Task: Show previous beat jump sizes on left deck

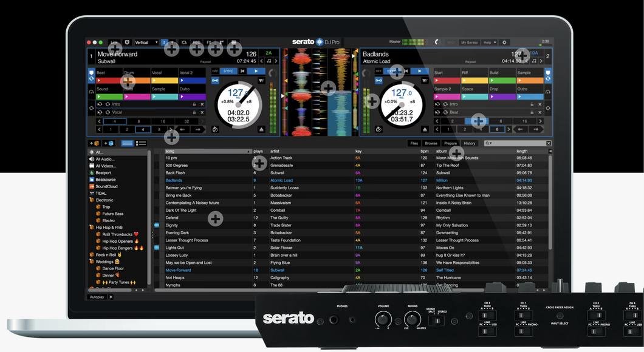Action: click(x=99, y=129)
